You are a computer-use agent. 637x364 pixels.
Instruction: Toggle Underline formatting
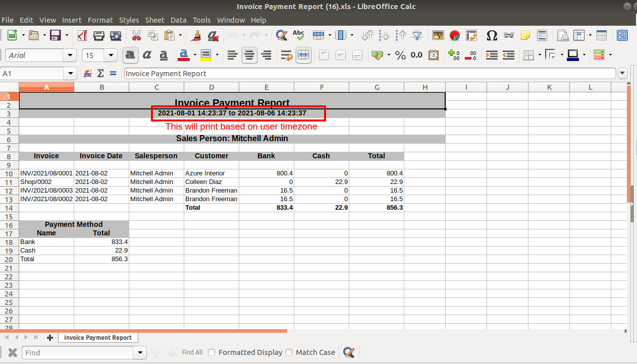tap(164, 55)
